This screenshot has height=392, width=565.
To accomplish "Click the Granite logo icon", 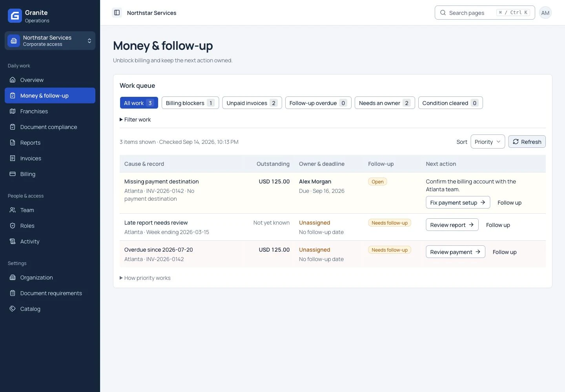I will coord(15,16).
